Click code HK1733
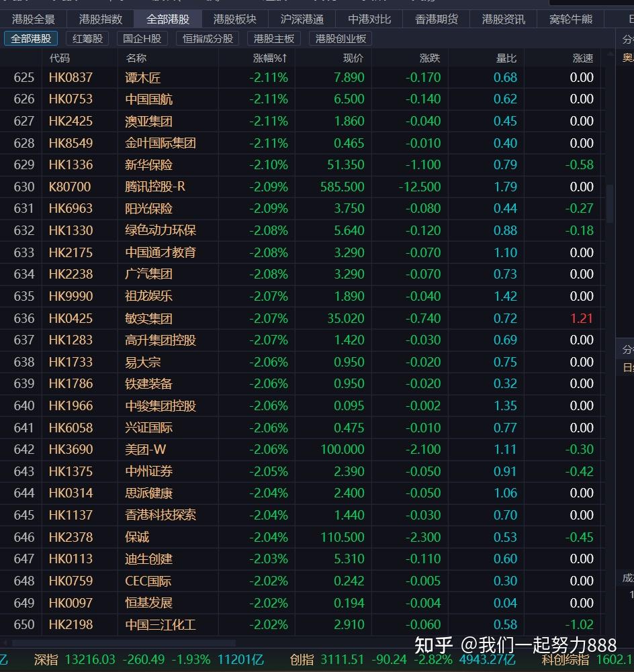This screenshot has width=634, height=672. tap(71, 362)
